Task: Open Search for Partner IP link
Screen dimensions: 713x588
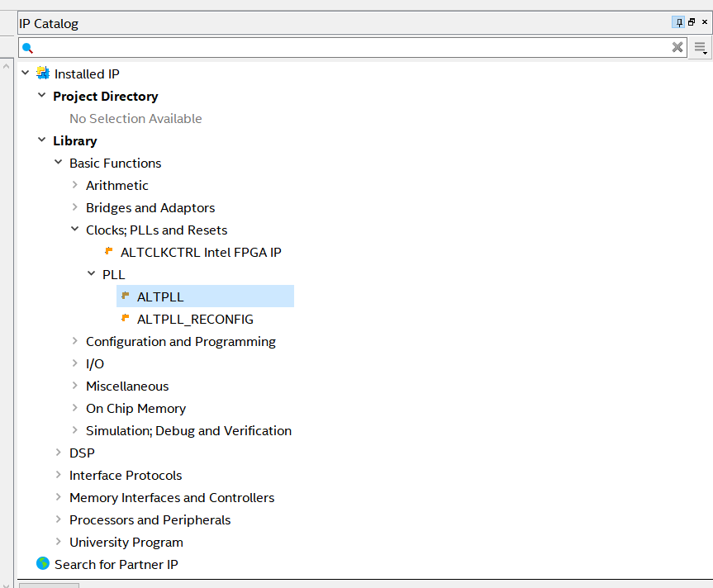Action: click(x=116, y=564)
